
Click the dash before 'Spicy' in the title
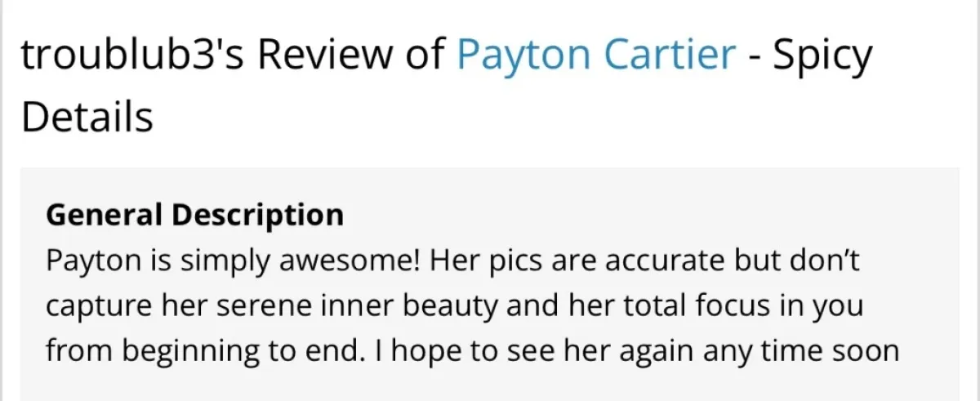[x=753, y=57]
